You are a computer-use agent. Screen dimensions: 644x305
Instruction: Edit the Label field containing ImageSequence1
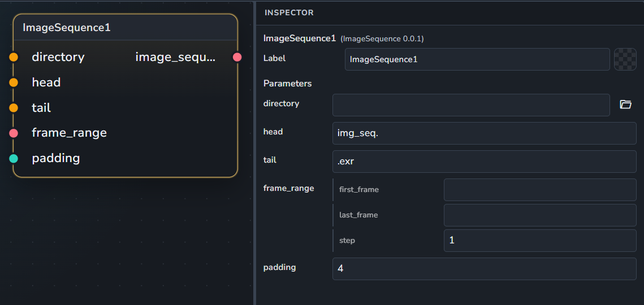pos(477,59)
